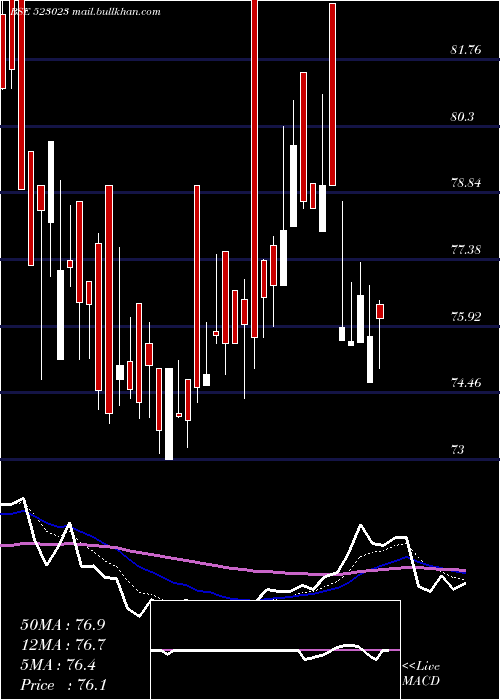This screenshot has height=700, width=500.
Task: Click inside the MACD inset chart box
Action: [275, 650]
